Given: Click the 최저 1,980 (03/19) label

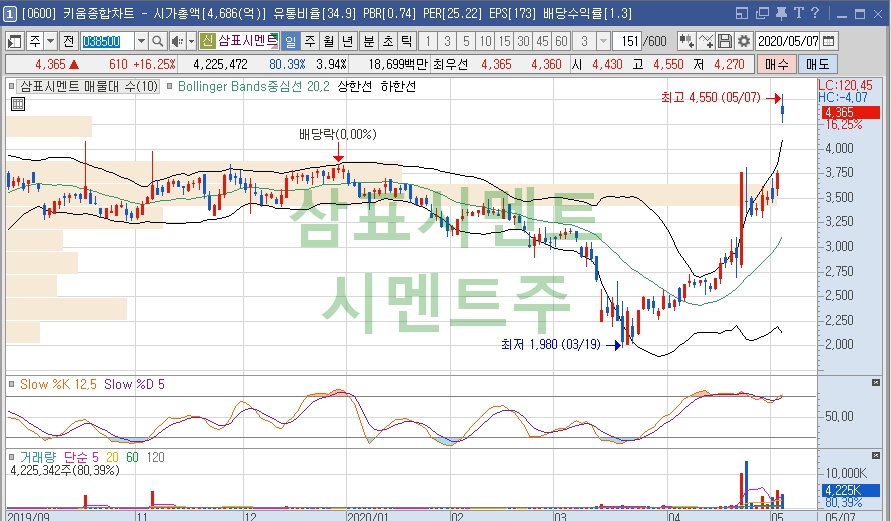Looking at the screenshot, I should click(x=551, y=344).
